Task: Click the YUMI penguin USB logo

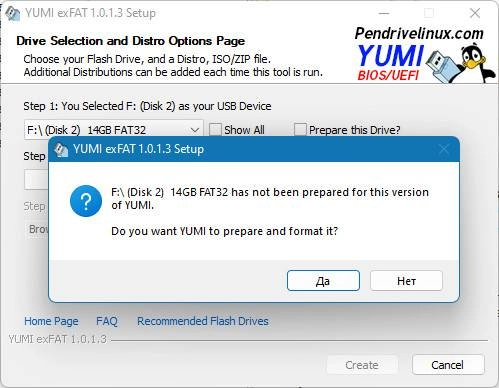Action: [x=460, y=64]
